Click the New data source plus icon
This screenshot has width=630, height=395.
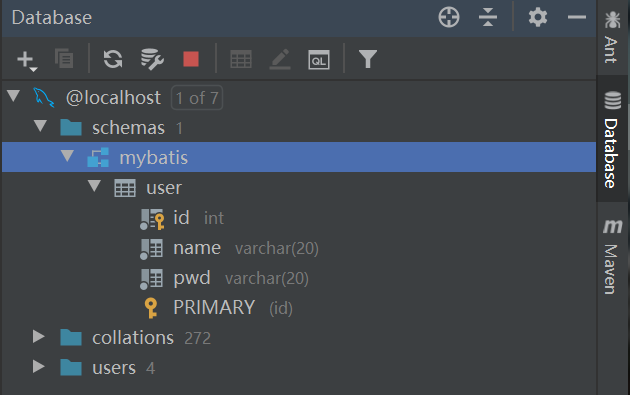coord(27,60)
